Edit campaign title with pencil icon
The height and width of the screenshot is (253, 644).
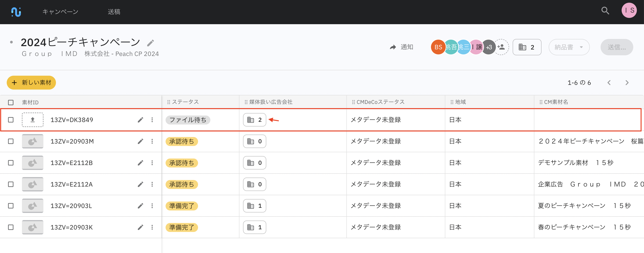[150, 43]
